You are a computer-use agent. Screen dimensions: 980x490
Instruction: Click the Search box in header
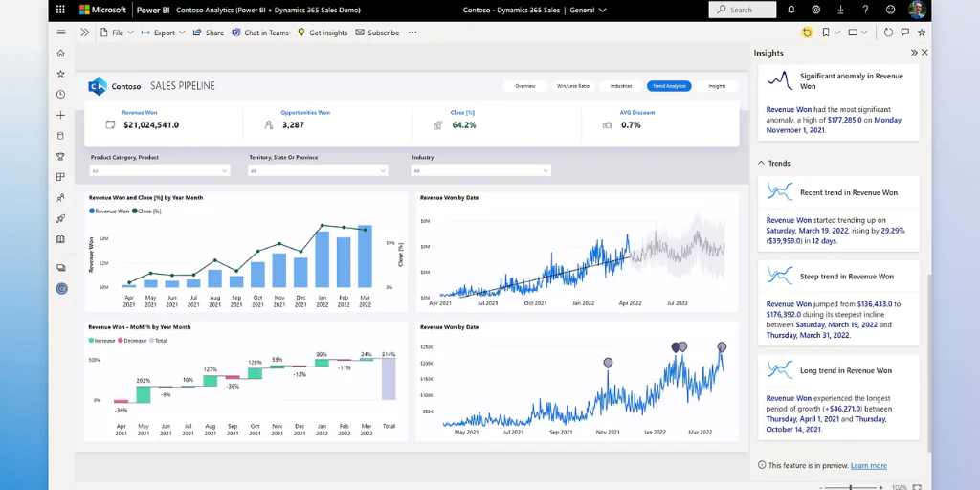(743, 10)
